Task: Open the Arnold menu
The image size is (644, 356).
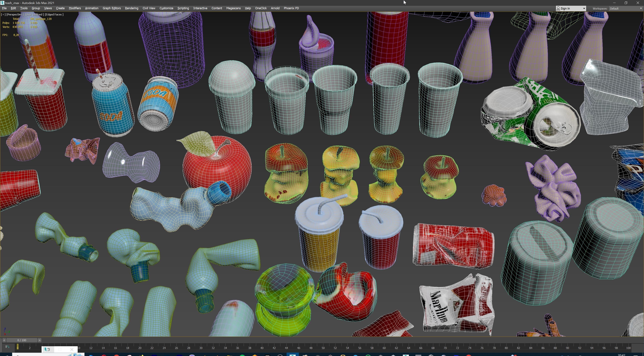Action: [275, 8]
